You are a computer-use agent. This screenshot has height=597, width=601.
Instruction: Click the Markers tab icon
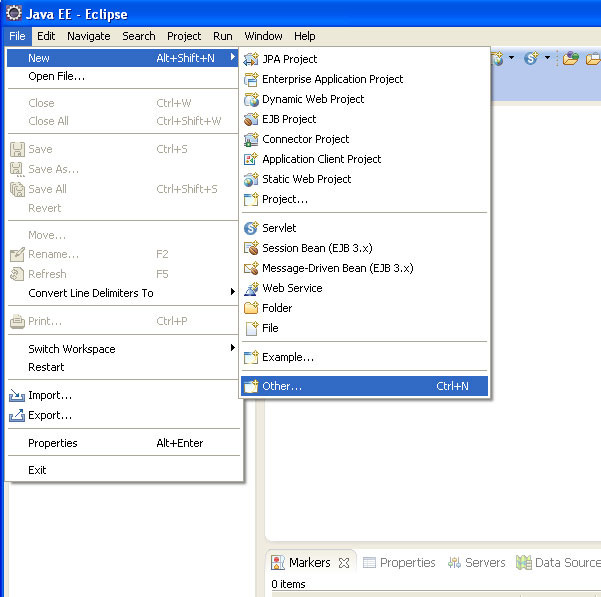point(278,563)
